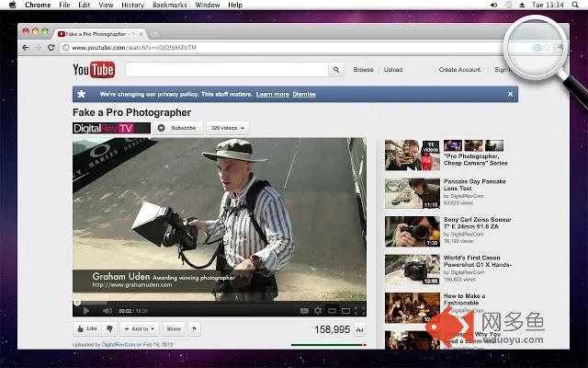Click the 158,995 view count

pyautogui.click(x=332, y=329)
